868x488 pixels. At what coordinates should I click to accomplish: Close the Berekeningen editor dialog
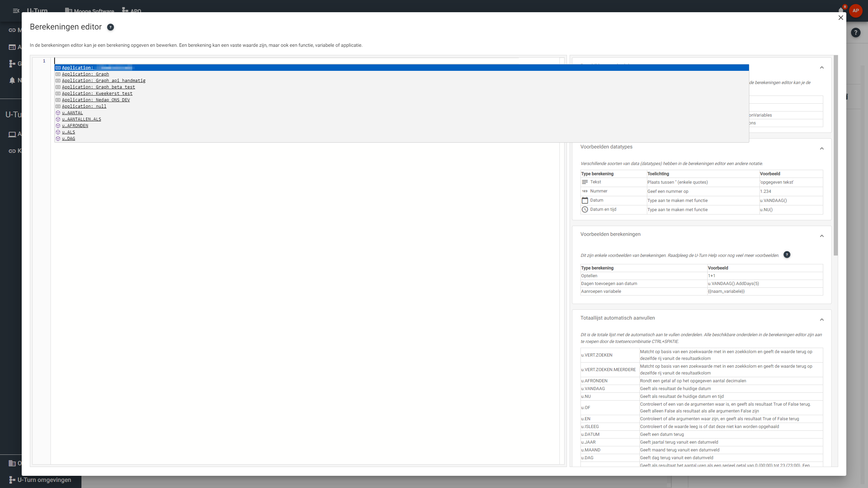(841, 18)
